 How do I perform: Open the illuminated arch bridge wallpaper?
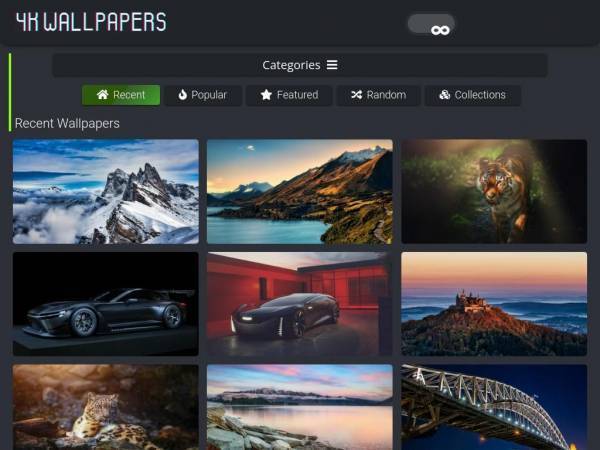coord(494,407)
